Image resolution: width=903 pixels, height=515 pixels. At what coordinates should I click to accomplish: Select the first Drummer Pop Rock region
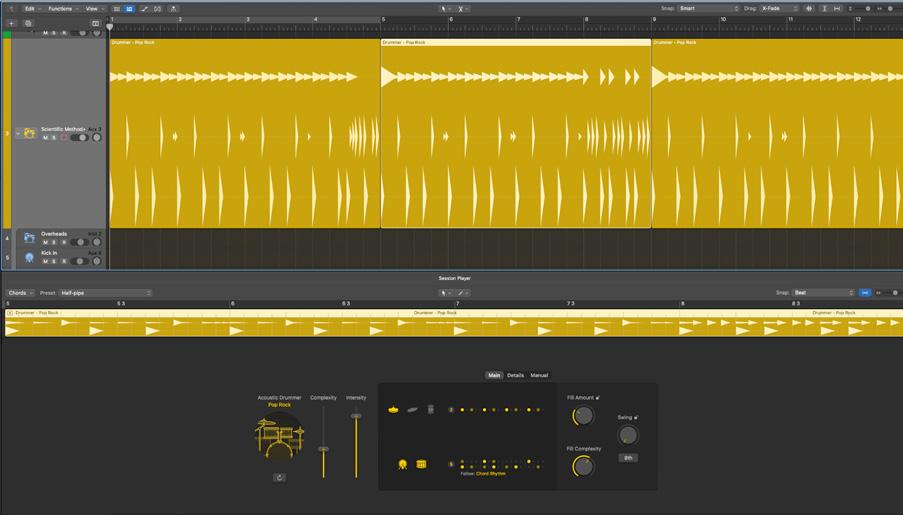245,133
